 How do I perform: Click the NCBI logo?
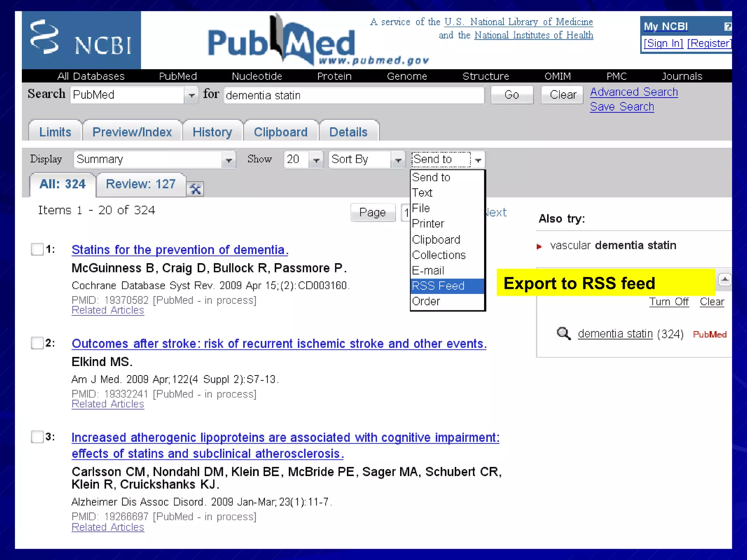tap(81, 40)
